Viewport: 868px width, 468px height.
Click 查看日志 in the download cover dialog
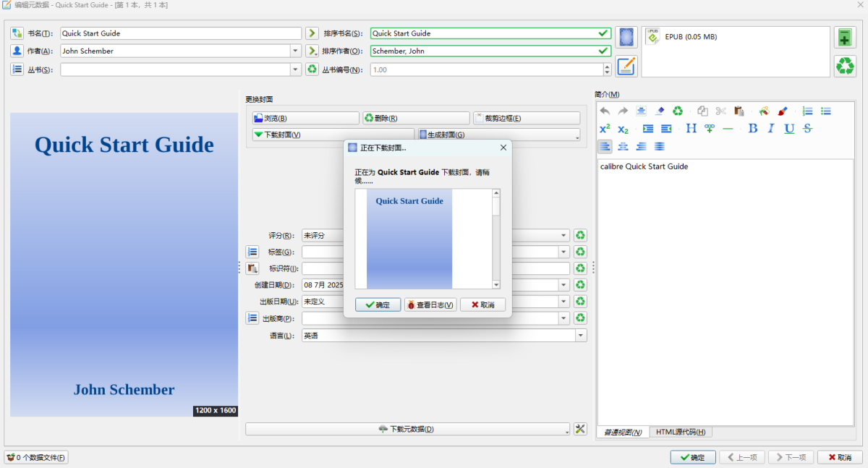click(x=430, y=305)
